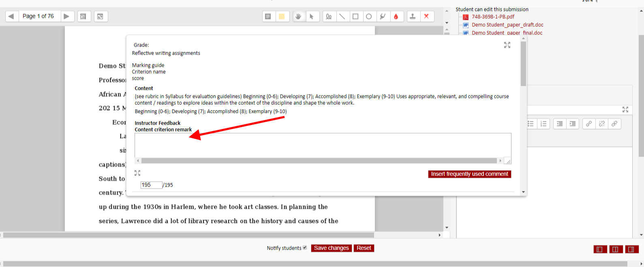Click the indent button in the editor
The height and width of the screenshot is (267, 644).
[572, 124]
